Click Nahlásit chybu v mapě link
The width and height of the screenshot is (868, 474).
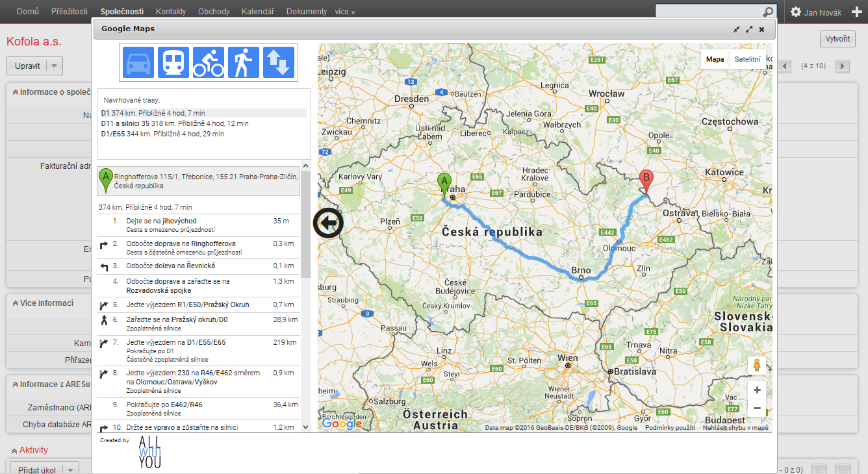point(736,427)
